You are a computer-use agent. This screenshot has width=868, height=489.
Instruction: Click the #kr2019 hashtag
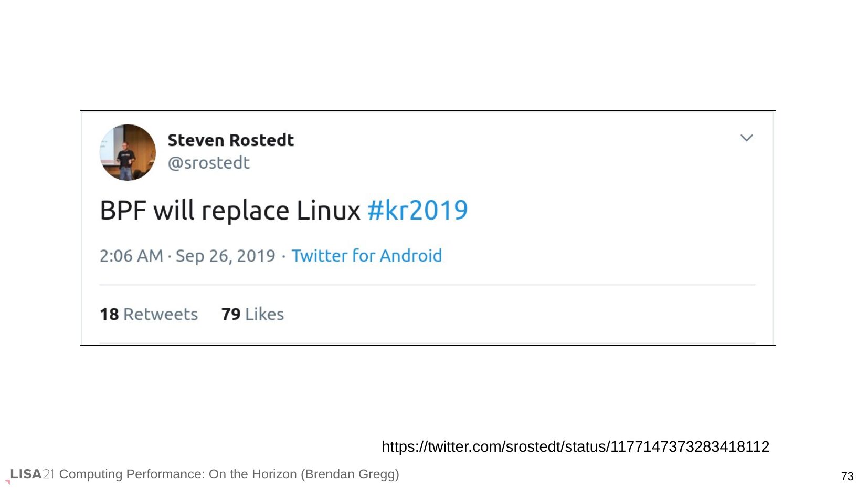click(x=417, y=210)
